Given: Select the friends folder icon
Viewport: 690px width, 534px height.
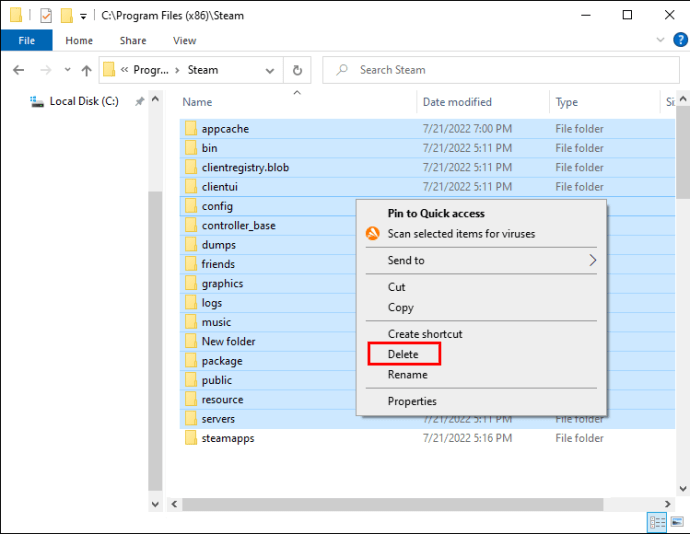Looking at the screenshot, I should (191, 264).
